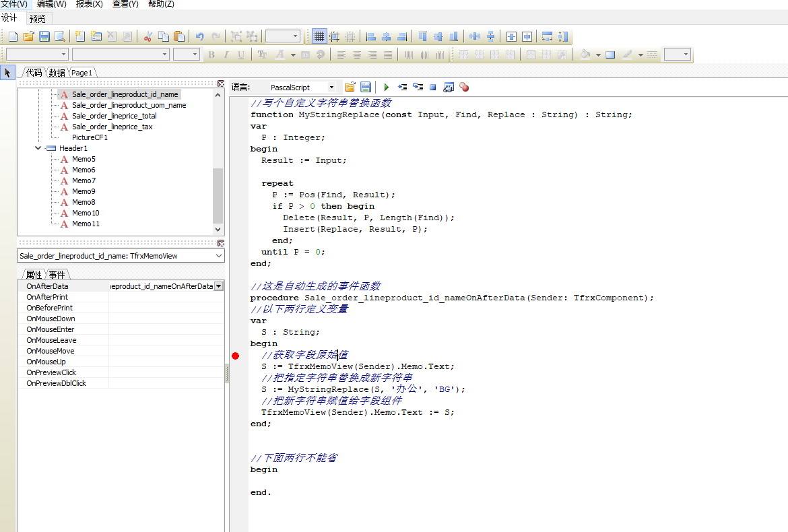This screenshot has width=788, height=532.
Task: Open the Sale_order_lineproduct_id_name object selector dropdown
Action: (218, 256)
